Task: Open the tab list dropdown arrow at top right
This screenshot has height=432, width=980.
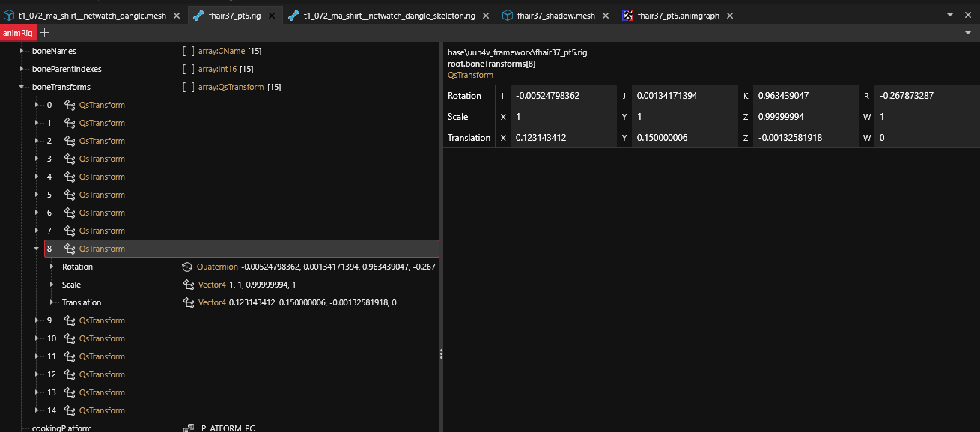Action: click(x=951, y=15)
